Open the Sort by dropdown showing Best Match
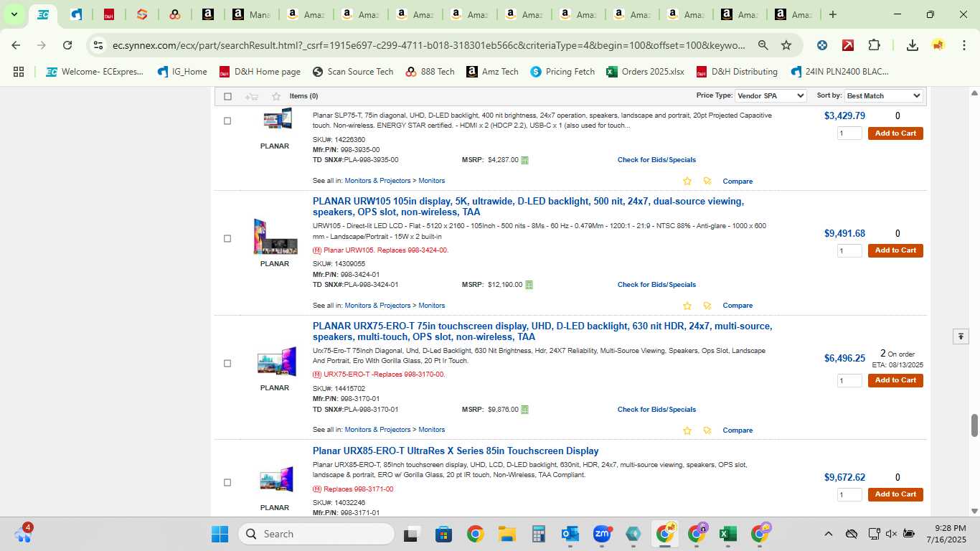This screenshot has width=980, height=551. tap(883, 96)
